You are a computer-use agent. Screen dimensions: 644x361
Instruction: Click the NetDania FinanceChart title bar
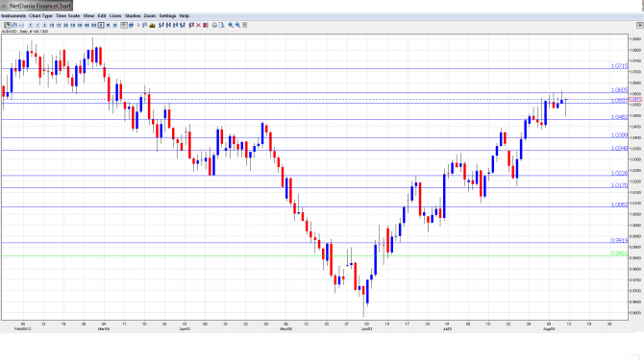(37, 6)
